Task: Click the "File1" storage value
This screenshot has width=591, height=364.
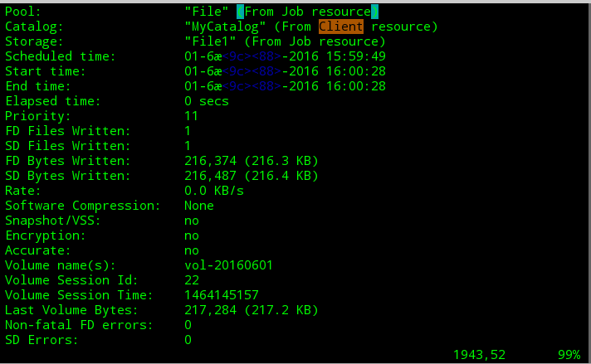Action: pos(210,41)
